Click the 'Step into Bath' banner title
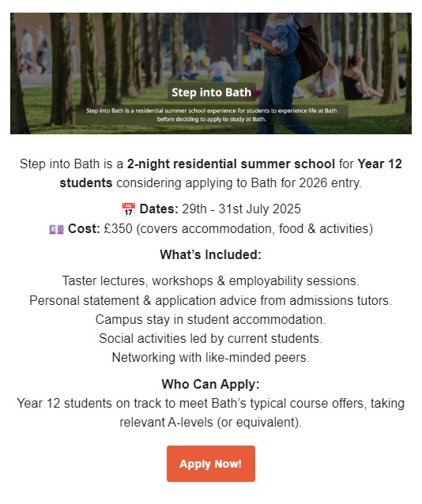This screenshot has width=422, height=504. pyautogui.click(x=211, y=92)
